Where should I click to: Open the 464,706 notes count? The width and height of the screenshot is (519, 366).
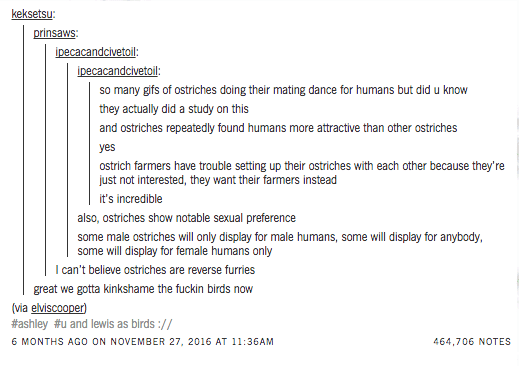[x=472, y=342]
